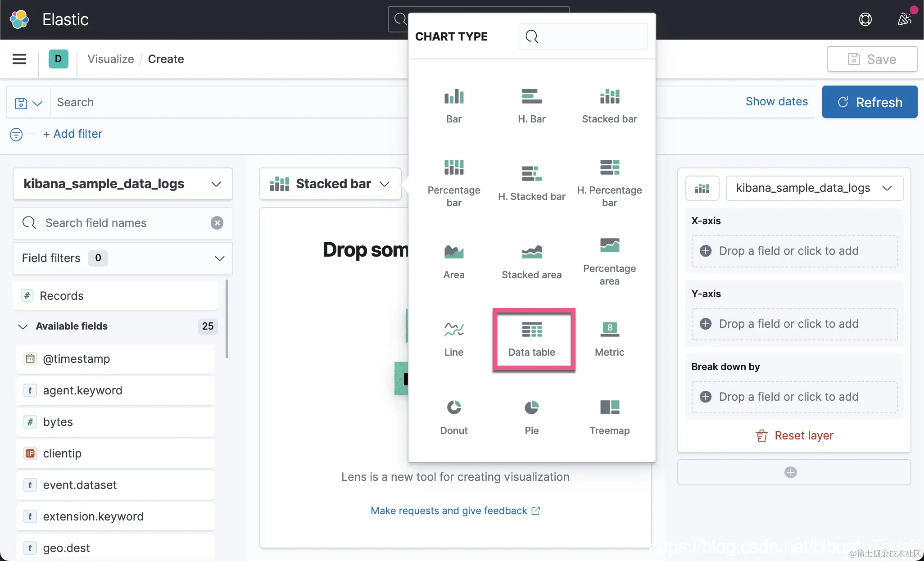
Task: Click the Refresh button
Action: [869, 102]
